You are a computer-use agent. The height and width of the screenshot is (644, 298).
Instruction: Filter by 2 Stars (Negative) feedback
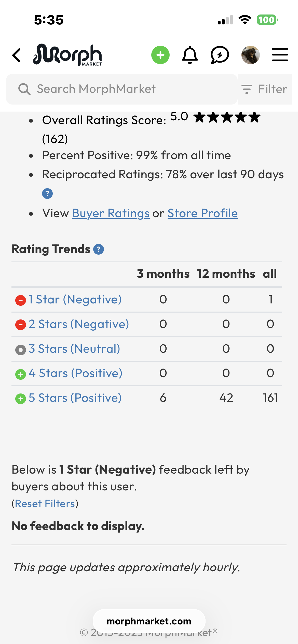click(78, 324)
